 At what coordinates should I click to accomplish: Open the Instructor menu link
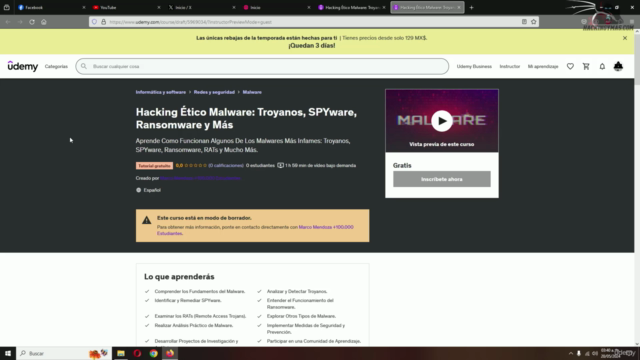[x=510, y=66]
